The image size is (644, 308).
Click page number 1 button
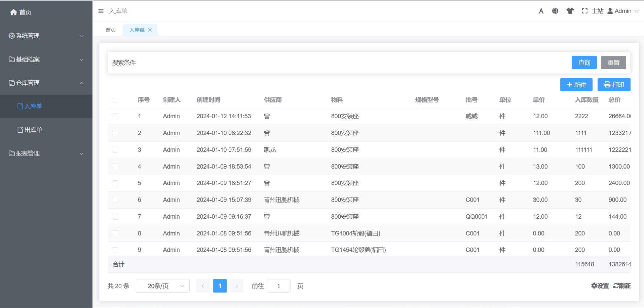(x=220, y=286)
